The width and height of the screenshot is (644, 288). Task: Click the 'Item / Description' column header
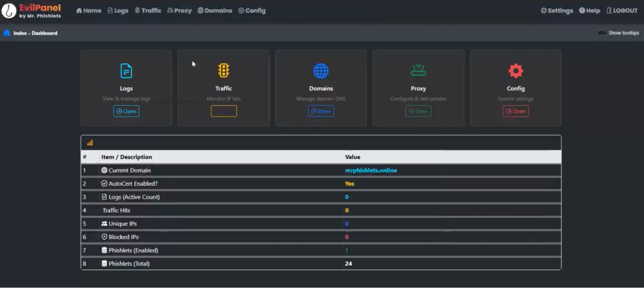[127, 157]
